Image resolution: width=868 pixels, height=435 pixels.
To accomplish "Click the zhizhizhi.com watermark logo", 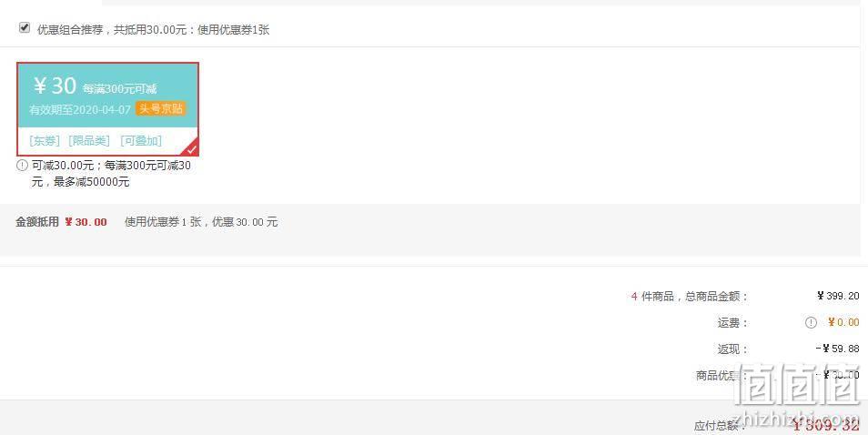I will 795,396.
